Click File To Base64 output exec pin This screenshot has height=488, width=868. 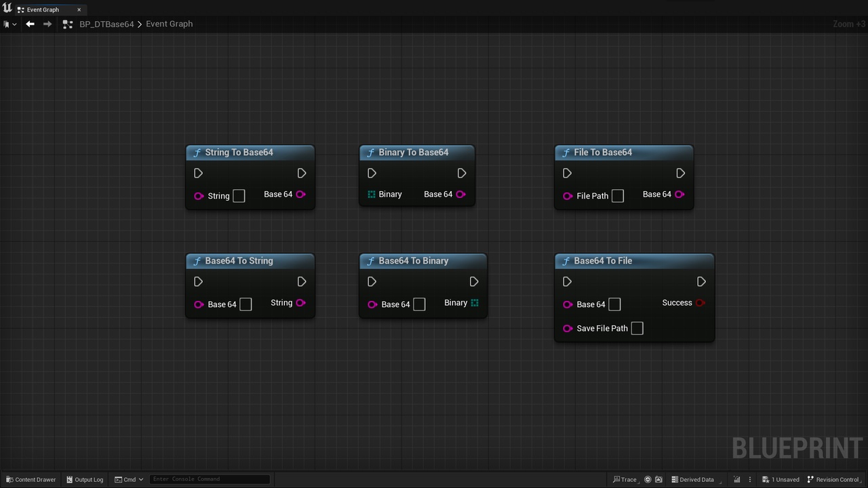[680, 174]
